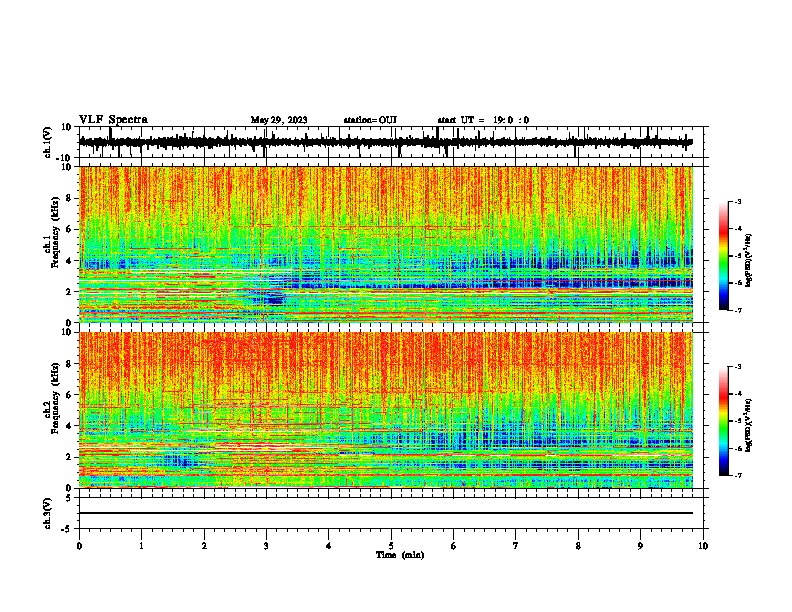Click the "start UT = 19:0 :0" text
Image resolution: width=792 pixels, height=612 pixels.
click(x=483, y=120)
